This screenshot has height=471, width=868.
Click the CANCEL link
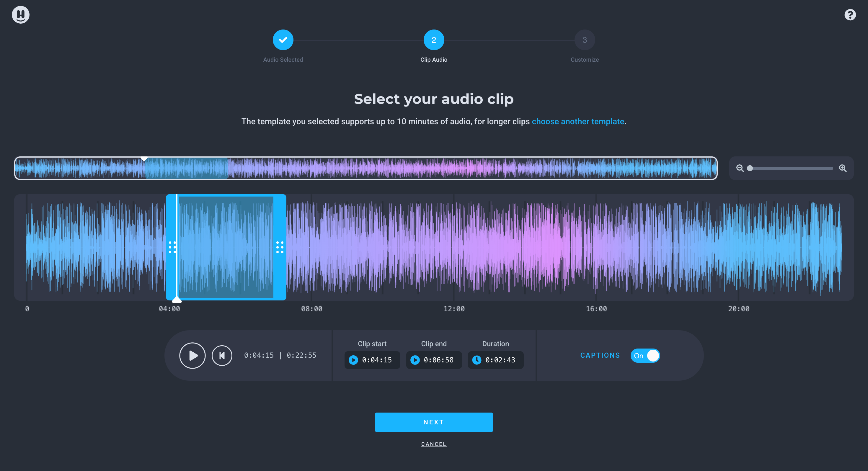434,444
